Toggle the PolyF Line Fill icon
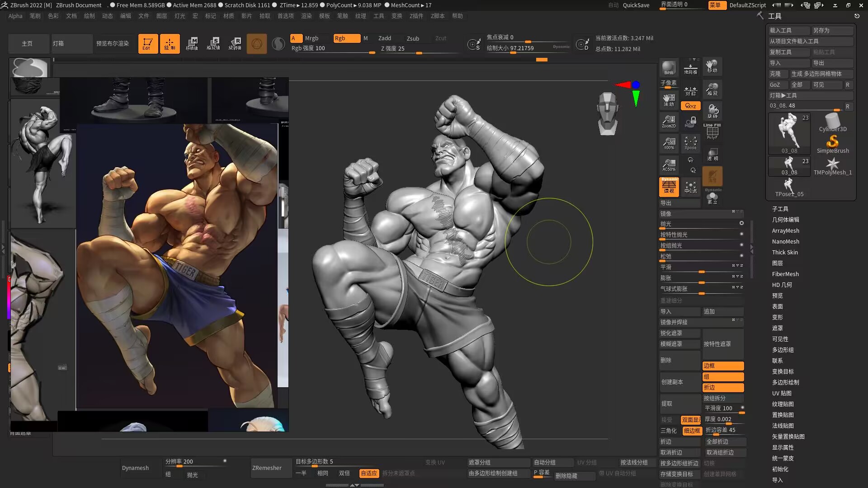Screen dimensions: 868x488 pos(712,132)
